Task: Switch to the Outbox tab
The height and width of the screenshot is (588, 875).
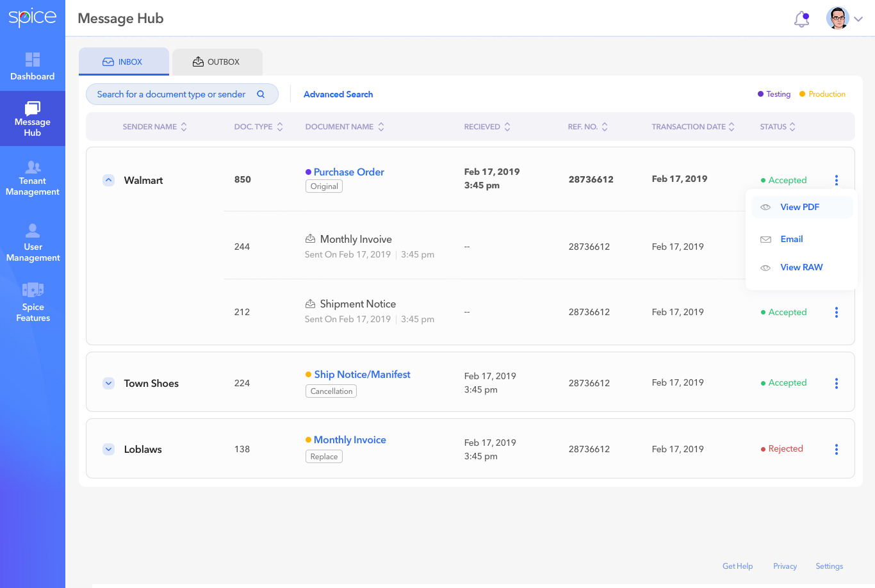Action: pyautogui.click(x=217, y=62)
